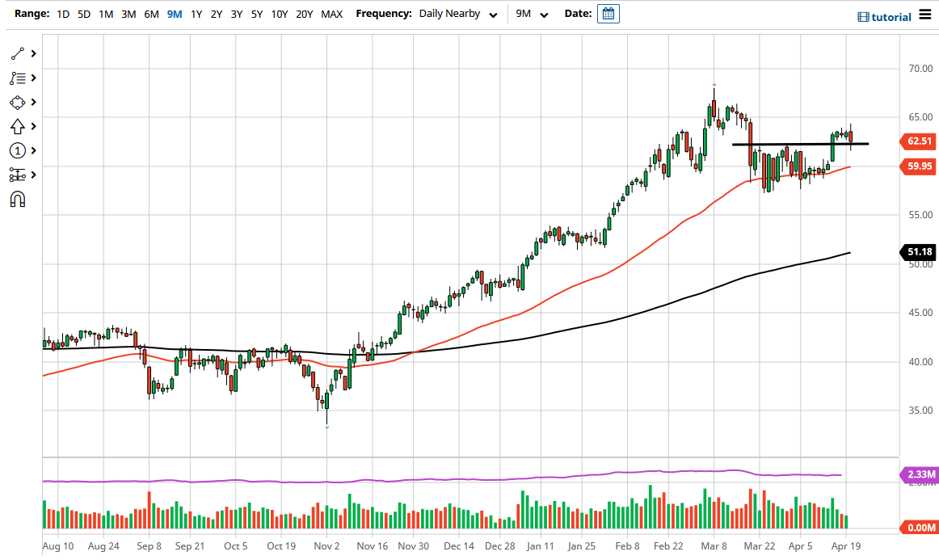Select the retracement measurement tool
This screenshot has width=939, height=560.
pos(16,175)
